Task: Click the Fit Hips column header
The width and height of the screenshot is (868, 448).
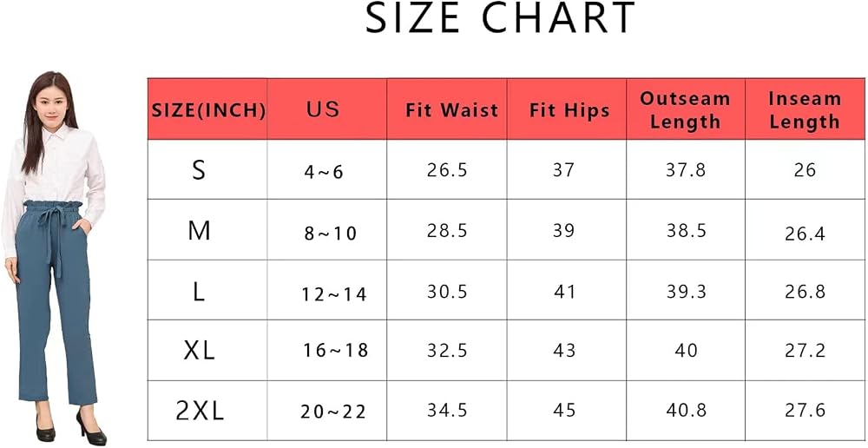Action: [567, 109]
